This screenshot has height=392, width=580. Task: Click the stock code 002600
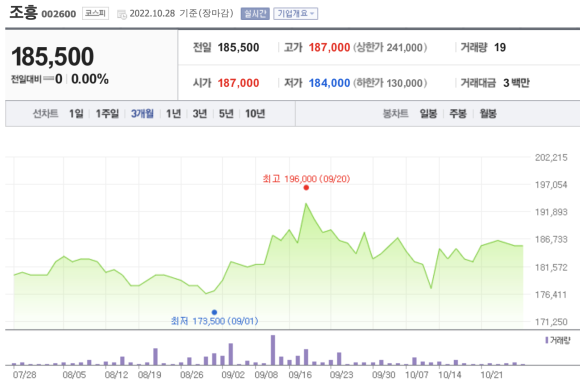click(x=58, y=14)
